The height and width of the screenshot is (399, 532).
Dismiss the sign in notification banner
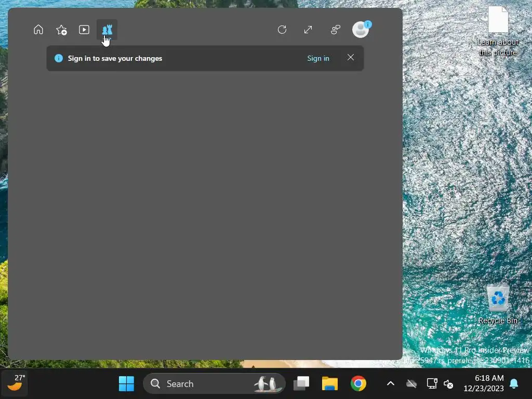point(351,57)
